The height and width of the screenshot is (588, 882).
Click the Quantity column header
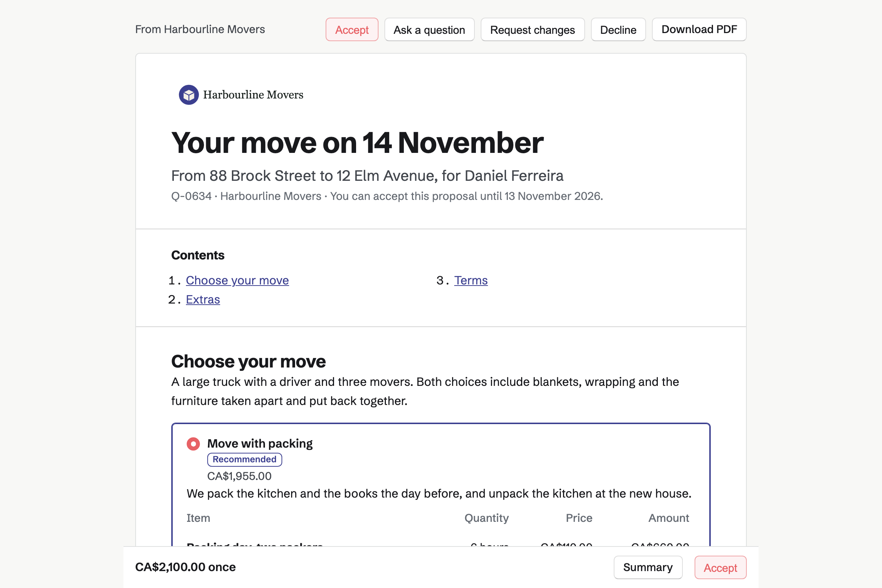[x=486, y=518]
